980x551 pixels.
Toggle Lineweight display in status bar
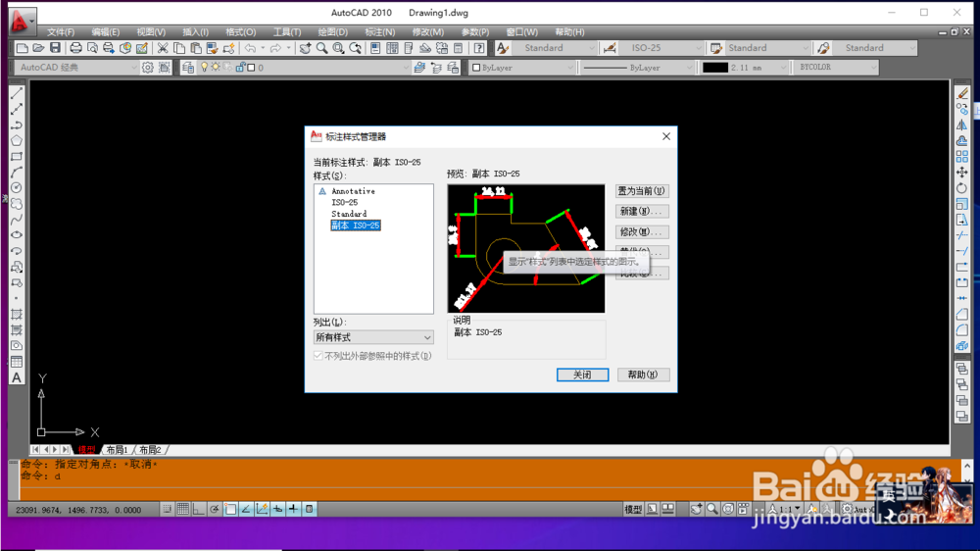(293, 510)
